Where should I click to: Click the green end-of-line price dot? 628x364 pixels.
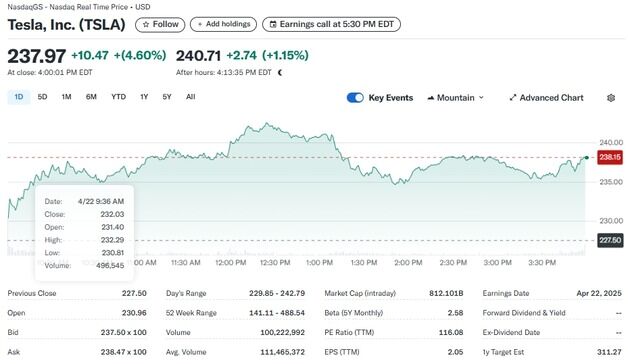pos(587,158)
